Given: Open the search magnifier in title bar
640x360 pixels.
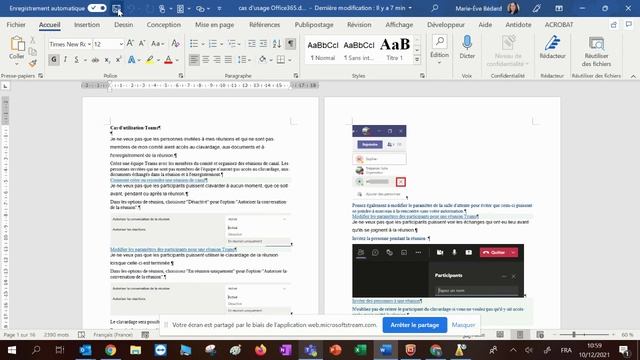Looking at the screenshot, I should coord(435,8).
